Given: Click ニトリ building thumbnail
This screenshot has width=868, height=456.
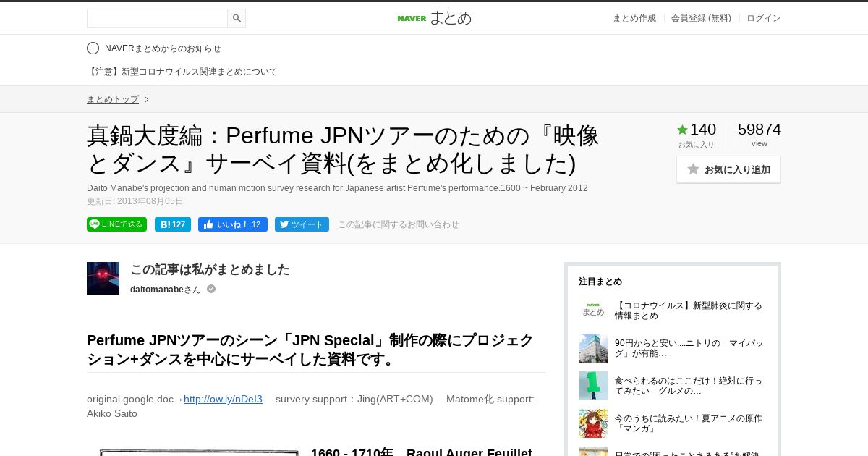Looking at the screenshot, I should pos(593,348).
